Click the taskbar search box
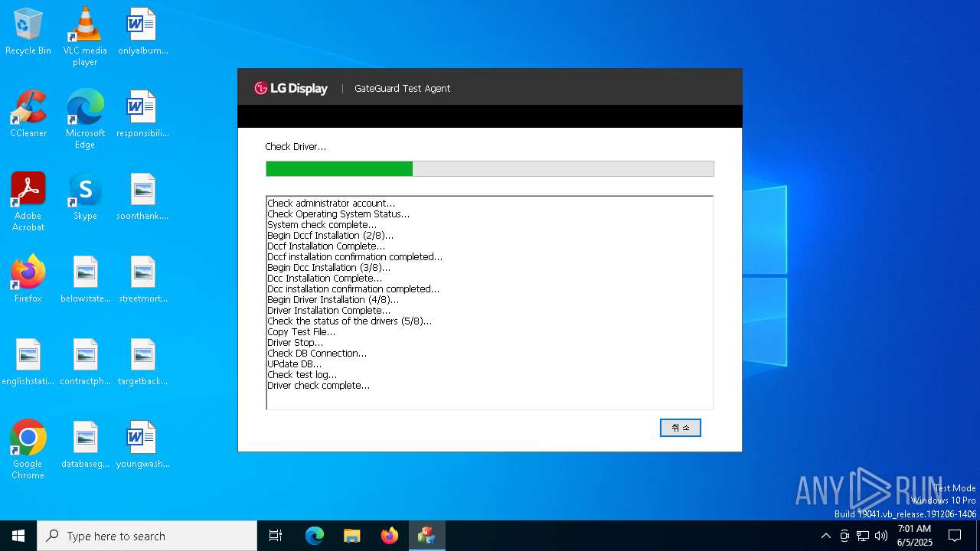Image resolution: width=980 pixels, height=551 pixels. [147, 536]
